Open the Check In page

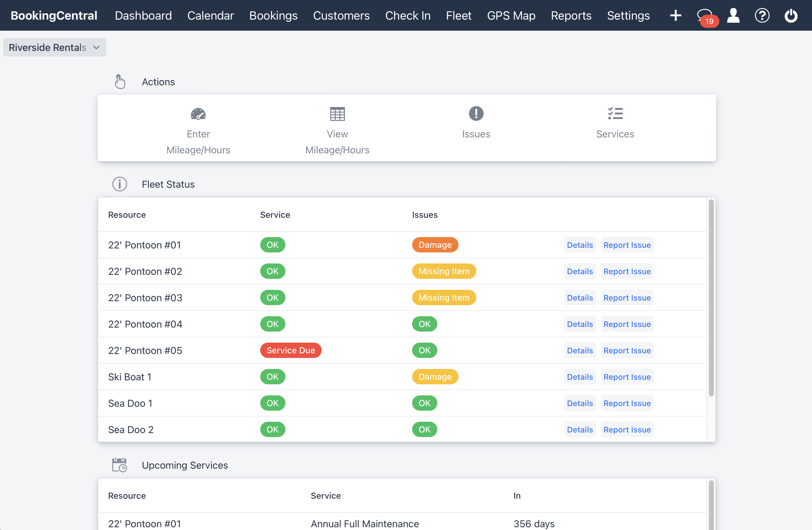(x=408, y=15)
